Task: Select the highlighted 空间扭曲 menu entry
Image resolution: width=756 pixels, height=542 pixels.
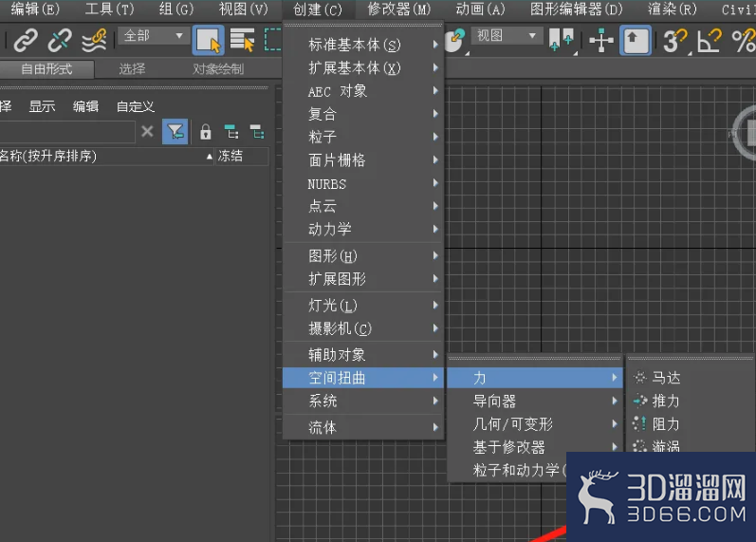Action: click(363, 378)
